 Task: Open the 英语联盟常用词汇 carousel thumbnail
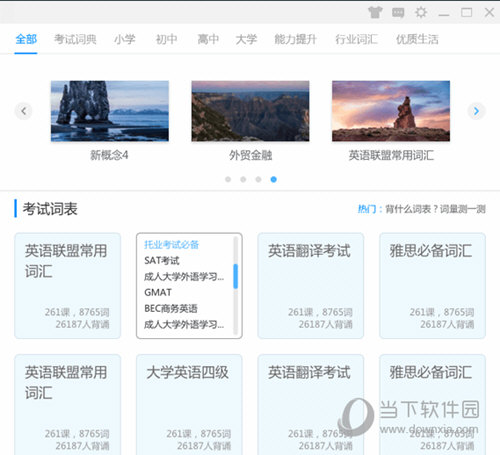pos(391,111)
